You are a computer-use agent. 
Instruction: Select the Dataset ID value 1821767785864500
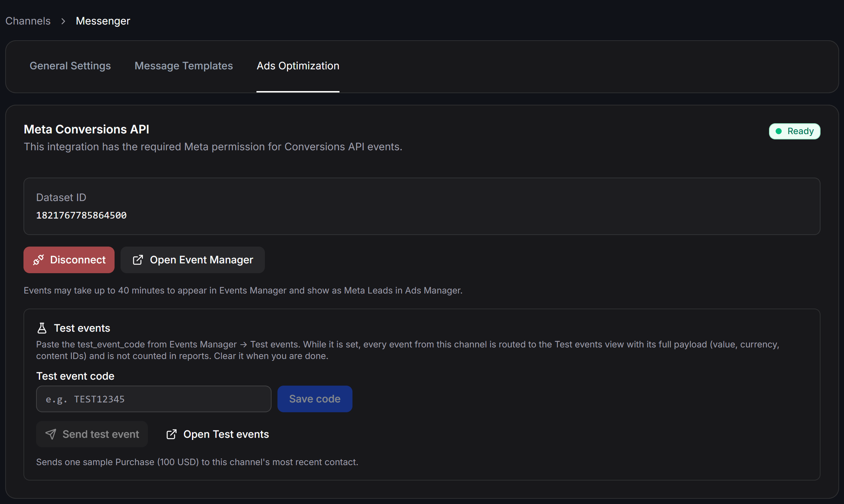pos(81,215)
